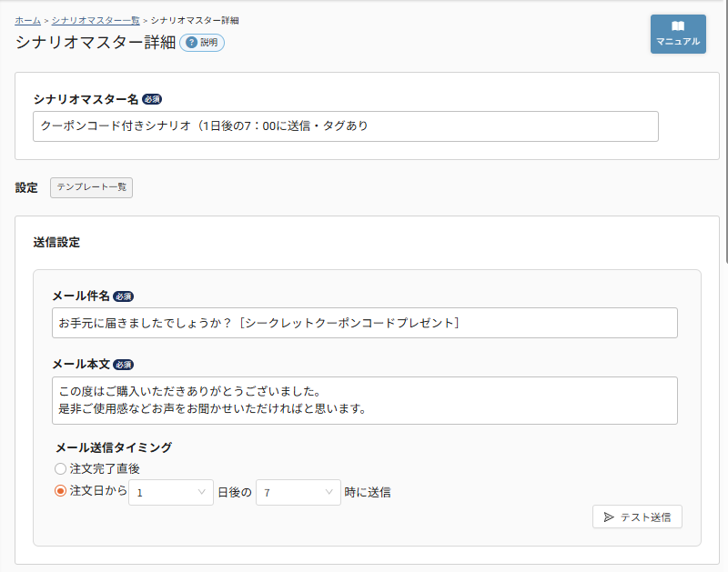Click the chevron arrow on hour dropdown
Screen dimensions: 728x572
(329, 492)
